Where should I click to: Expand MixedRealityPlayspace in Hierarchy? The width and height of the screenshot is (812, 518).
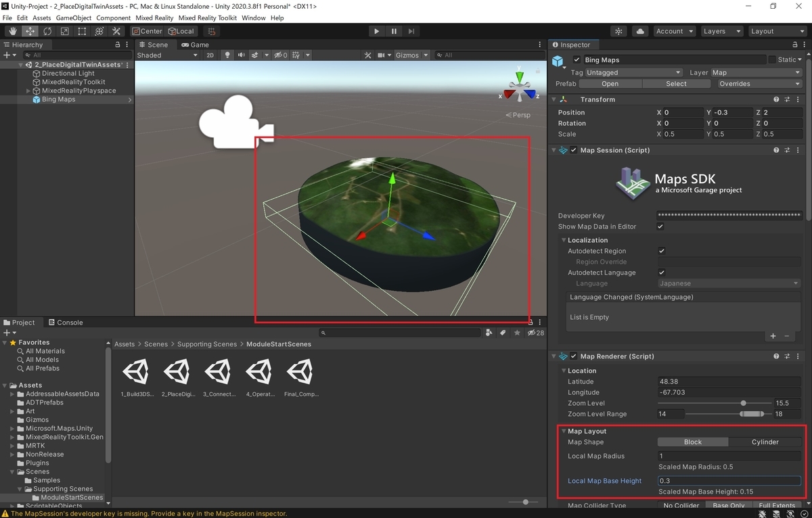click(x=28, y=91)
